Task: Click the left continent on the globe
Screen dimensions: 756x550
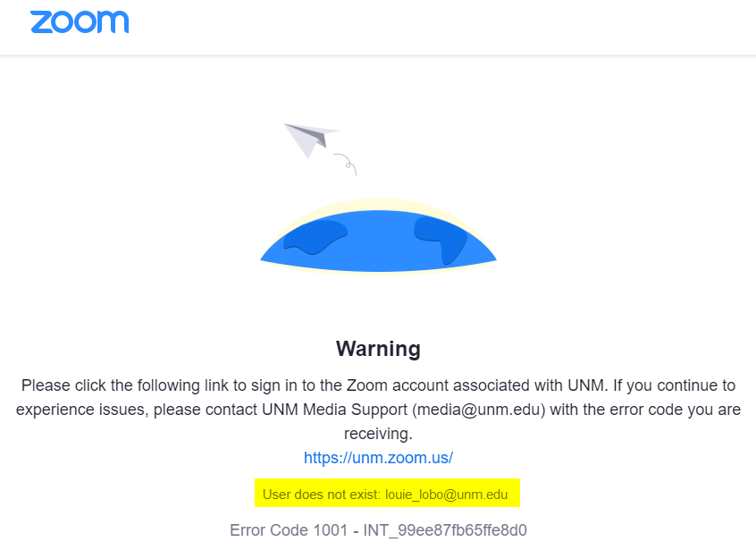Action: click(x=313, y=237)
